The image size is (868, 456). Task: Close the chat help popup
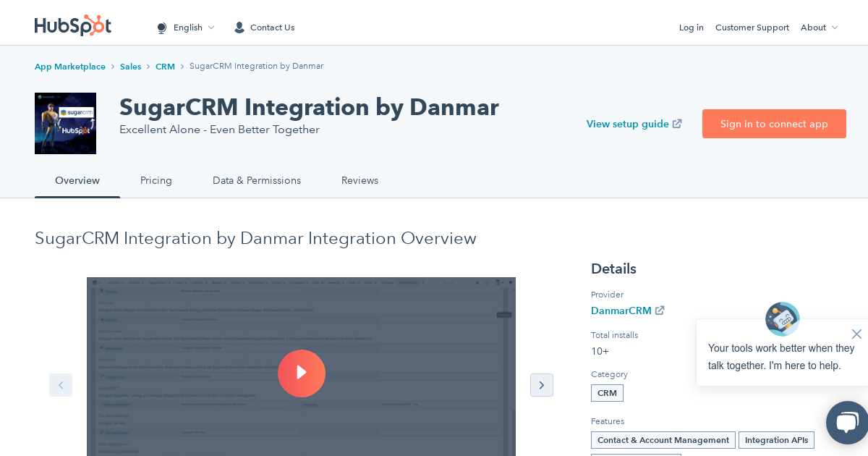856,334
